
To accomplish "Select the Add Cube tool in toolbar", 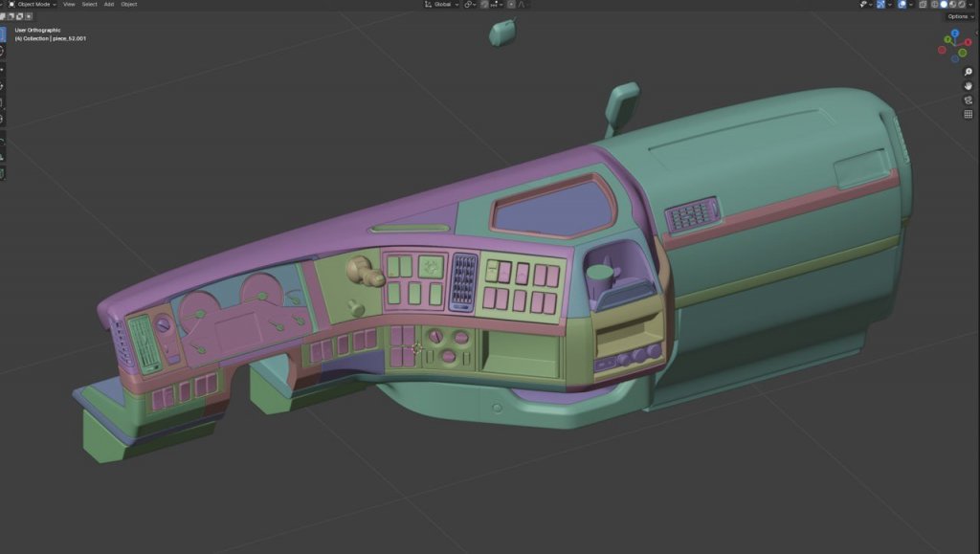I will (x=2, y=173).
